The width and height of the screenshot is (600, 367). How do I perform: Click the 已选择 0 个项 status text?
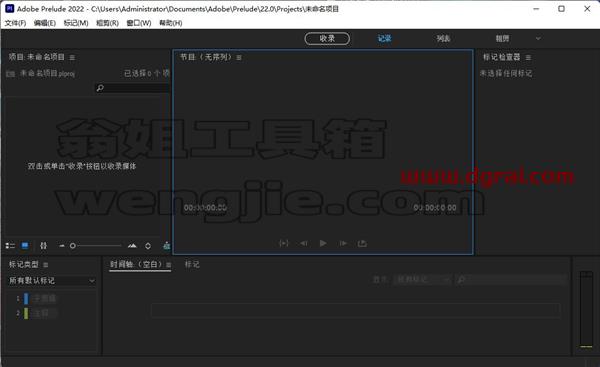(x=147, y=73)
